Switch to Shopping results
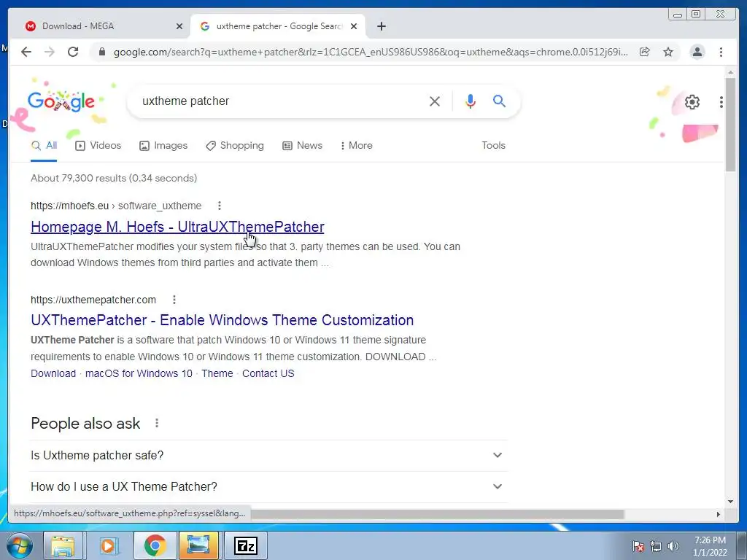Viewport: 747px width, 560px height. (235, 146)
